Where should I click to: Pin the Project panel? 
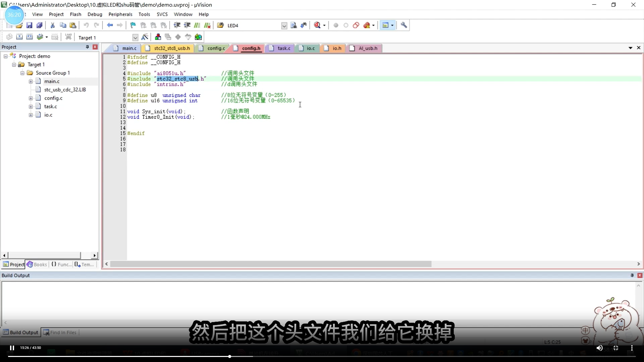point(87,47)
